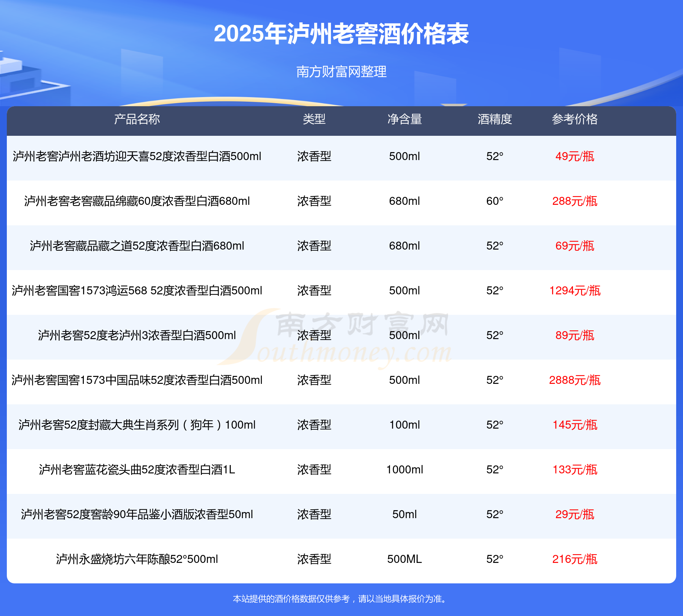Screen dimensions: 683x616
Task: Select the "500ml" net content cell, 1294元/瓶 row
Action: (404, 291)
